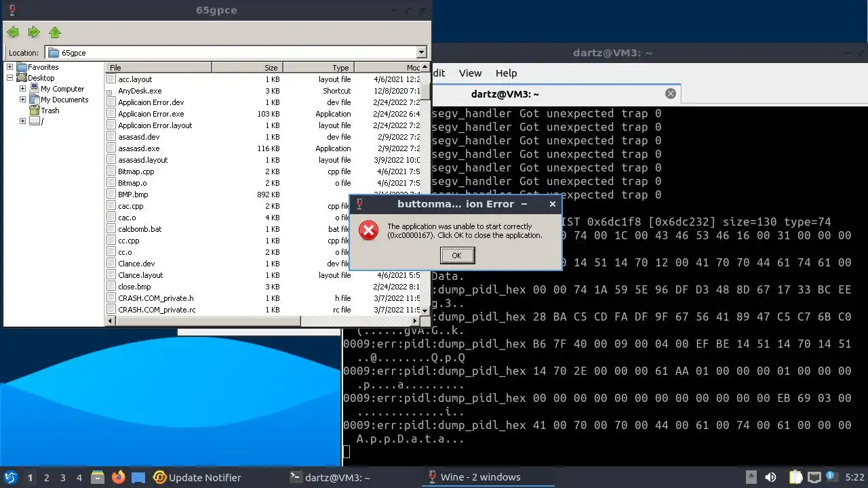The image size is (868, 488).
Task: Switch to workspace 3
Action: (62, 477)
